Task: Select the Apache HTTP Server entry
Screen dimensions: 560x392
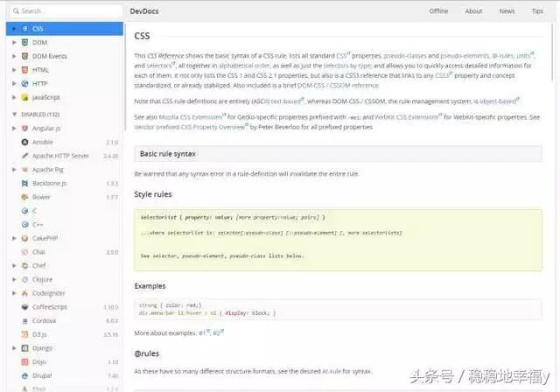Action: (x=64, y=156)
